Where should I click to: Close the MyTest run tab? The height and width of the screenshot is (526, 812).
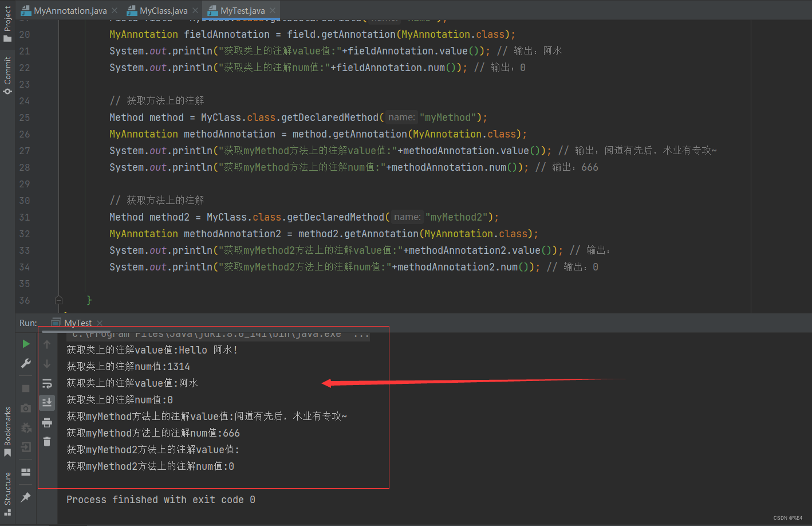pyautogui.click(x=100, y=323)
